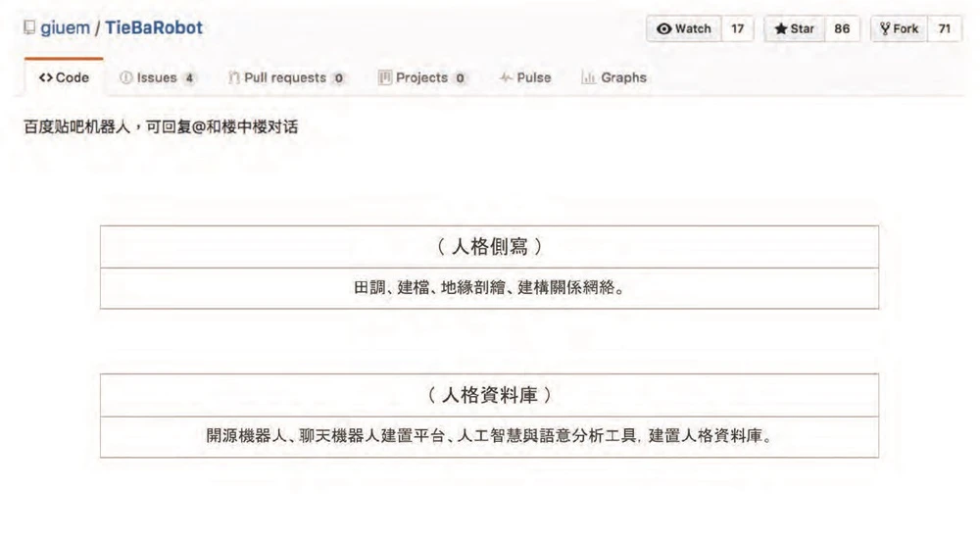View the 86 stargazers count
The image size is (980, 541).
tap(842, 29)
